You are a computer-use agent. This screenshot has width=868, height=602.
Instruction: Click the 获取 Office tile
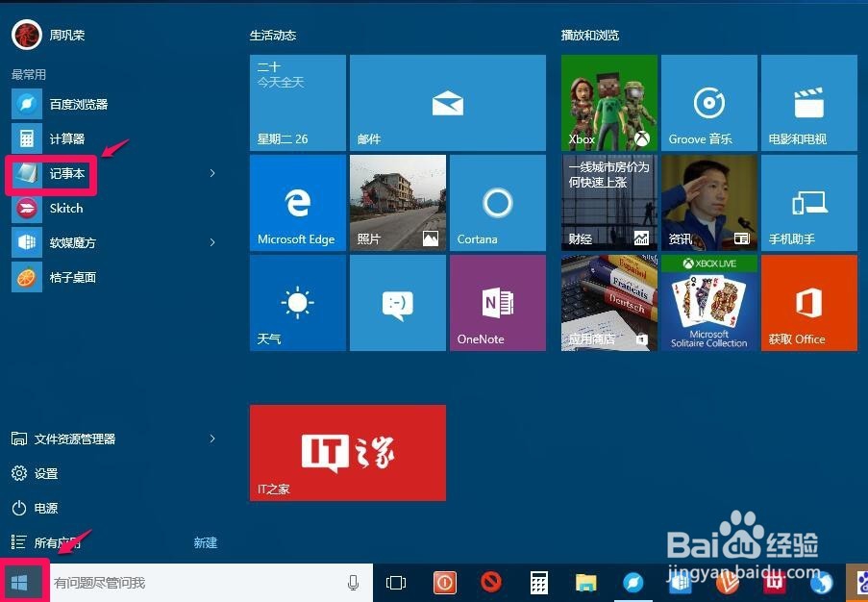point(809,303)
